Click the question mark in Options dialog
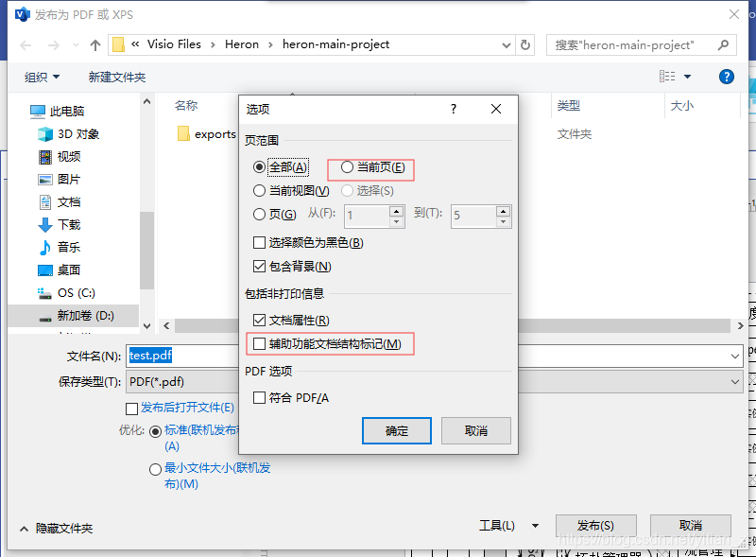Viewport: 756px width, 557px height. point(454,109)
